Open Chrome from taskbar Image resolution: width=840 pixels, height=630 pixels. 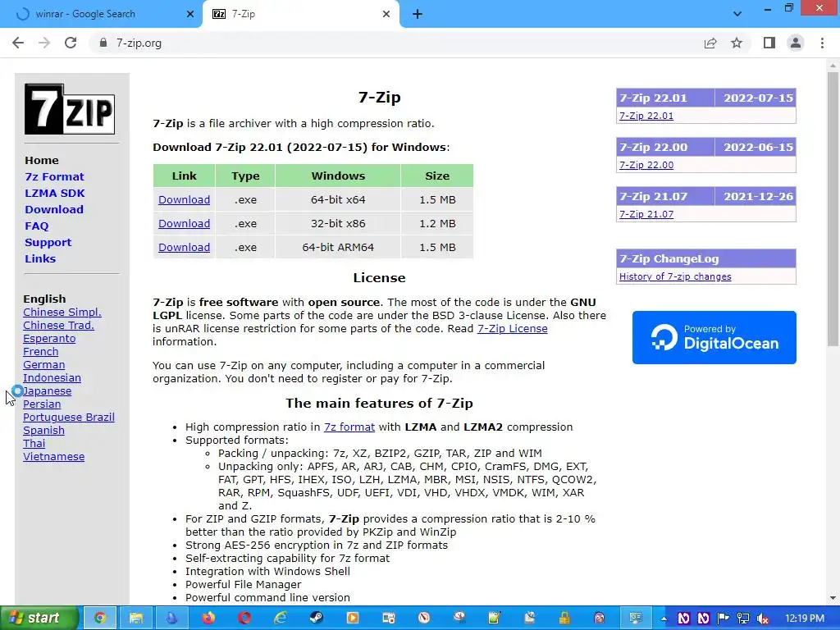[99, 619]
